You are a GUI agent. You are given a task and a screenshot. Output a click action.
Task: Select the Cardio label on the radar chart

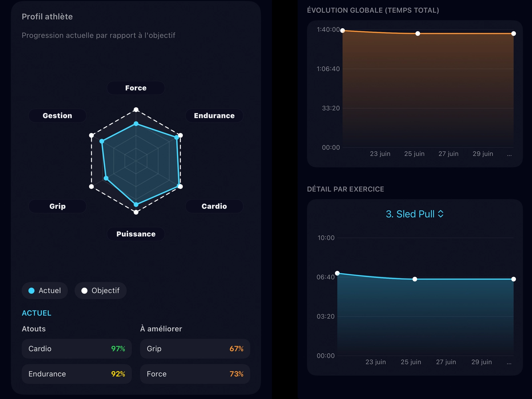point(214,206)
